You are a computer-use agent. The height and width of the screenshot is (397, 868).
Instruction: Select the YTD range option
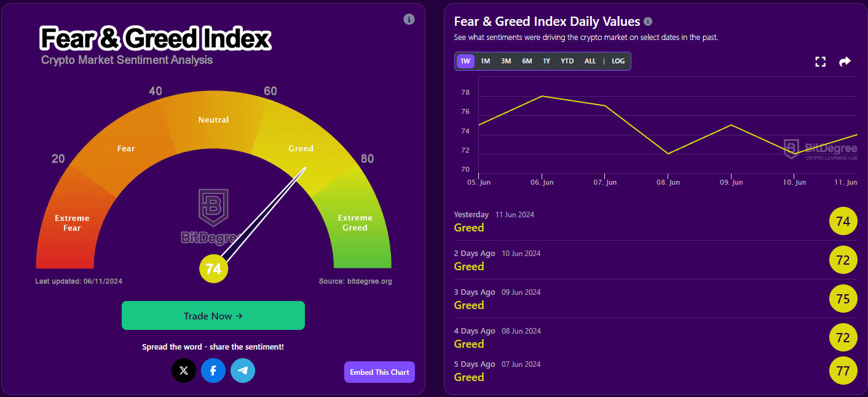click(567, 62)
